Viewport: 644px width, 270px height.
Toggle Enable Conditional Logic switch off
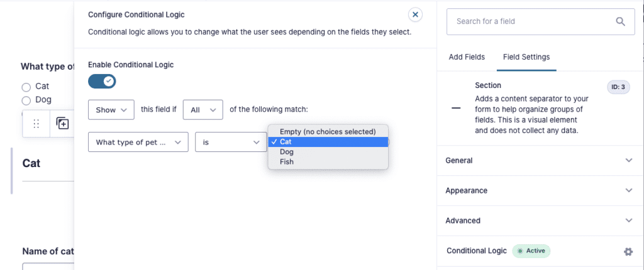103,81
